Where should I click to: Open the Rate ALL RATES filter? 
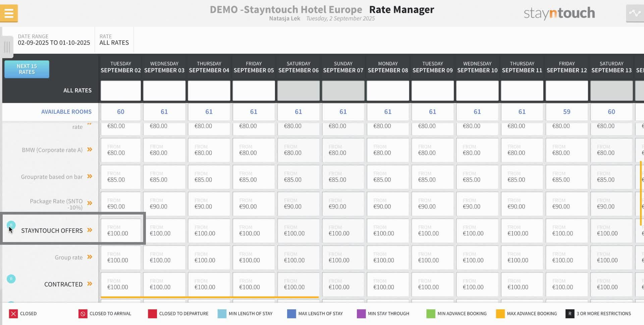pos(114,40)
